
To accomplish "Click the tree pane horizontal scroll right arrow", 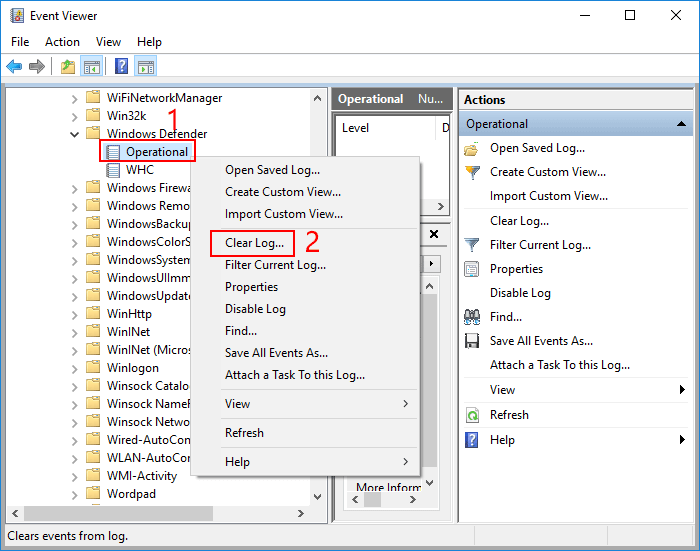I will pyautogui.click(x=301, y=513).
